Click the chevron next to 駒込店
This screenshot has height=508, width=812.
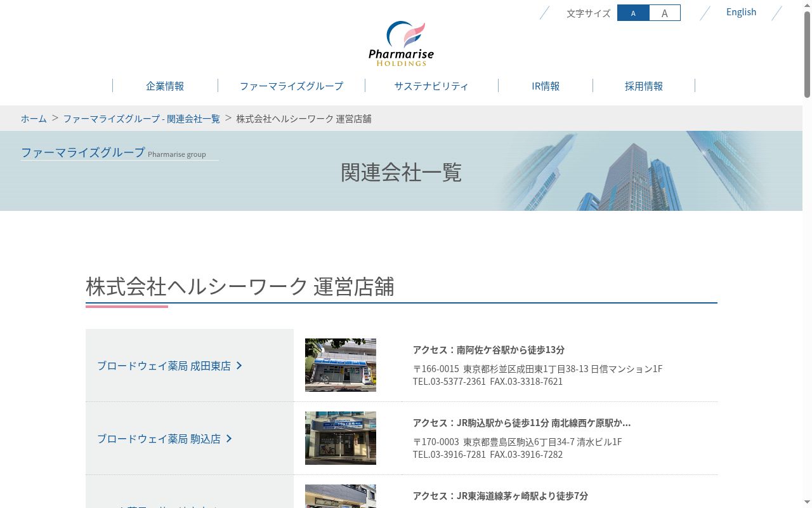tap(229, 439)
